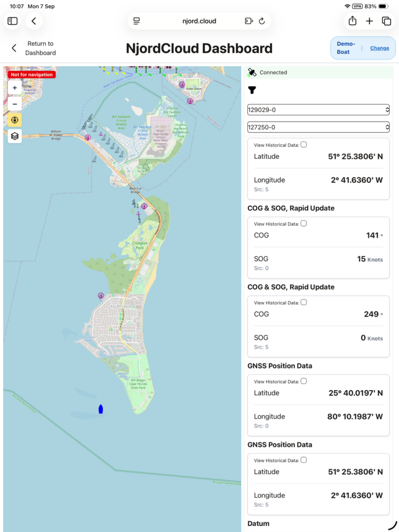399x532 pixels.
Task: Open the Safari tab overview
Action: coord(387,21)
